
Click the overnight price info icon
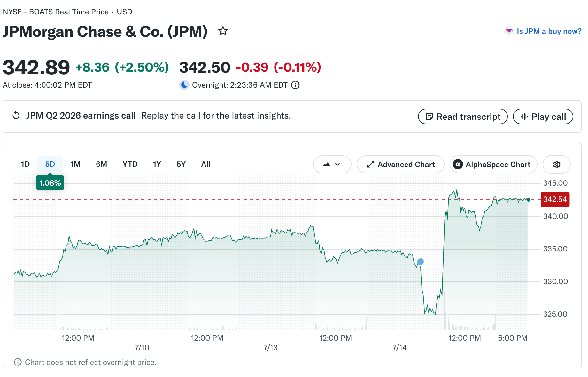(x=295, y=85)
